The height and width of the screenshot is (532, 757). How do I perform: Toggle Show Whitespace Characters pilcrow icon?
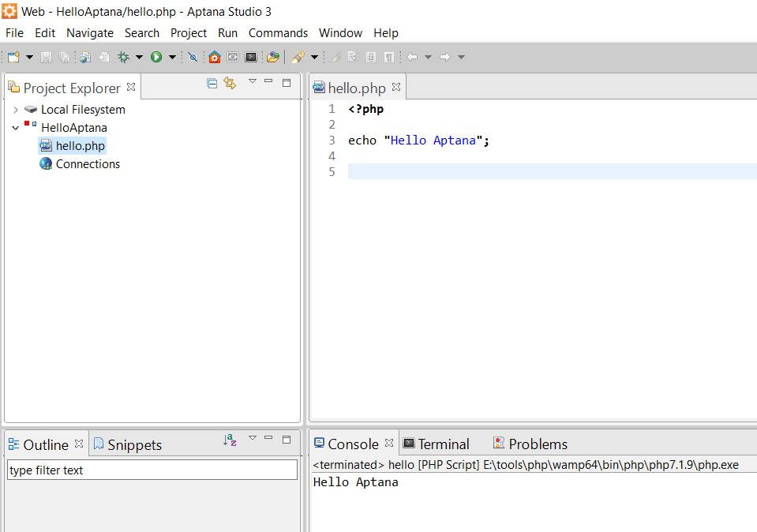click(388, 57)
